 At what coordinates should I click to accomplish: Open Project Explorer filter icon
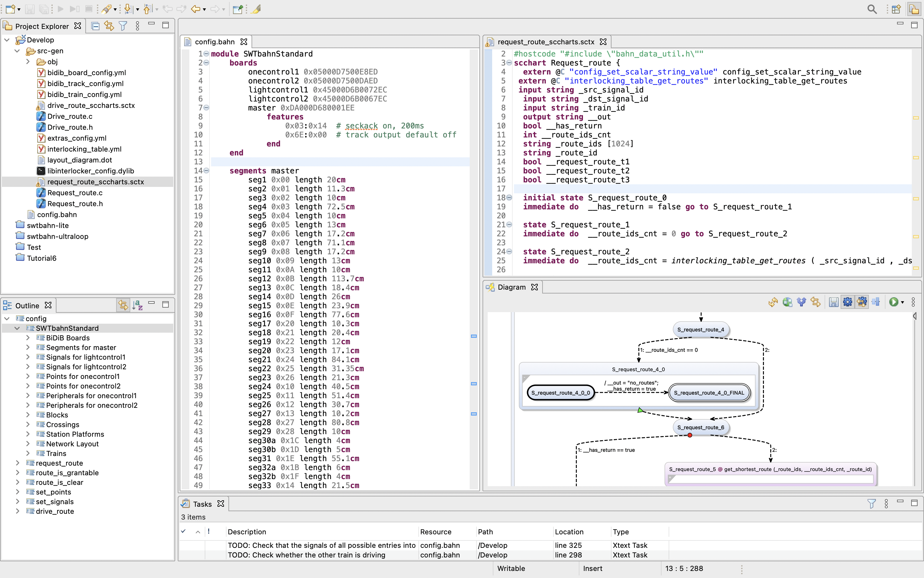click(123, 26)
